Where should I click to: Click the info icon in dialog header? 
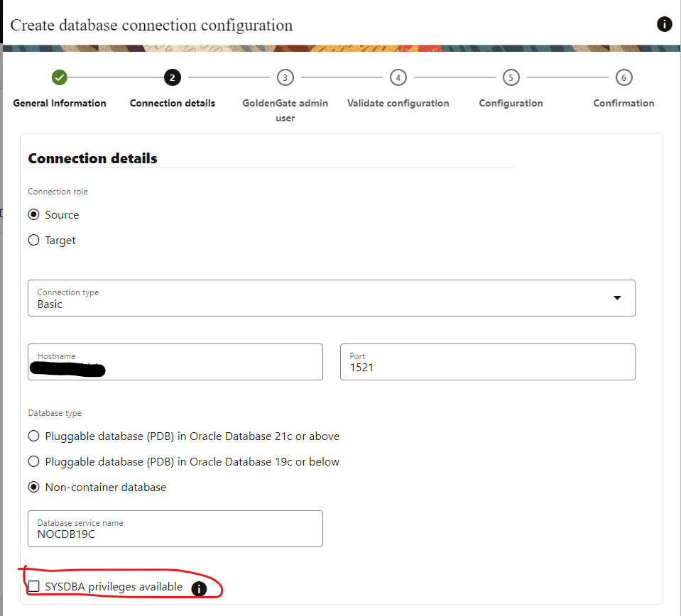tap(664, 24)
